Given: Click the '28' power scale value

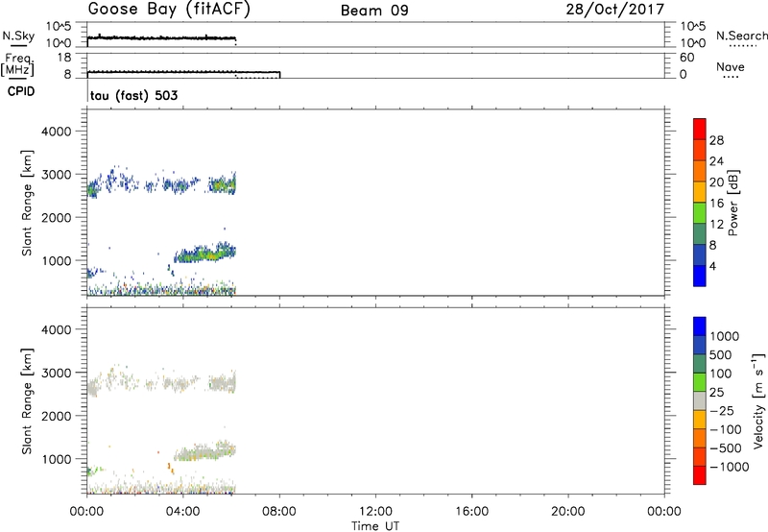Looking at the screenshot, I should [716, 140].
